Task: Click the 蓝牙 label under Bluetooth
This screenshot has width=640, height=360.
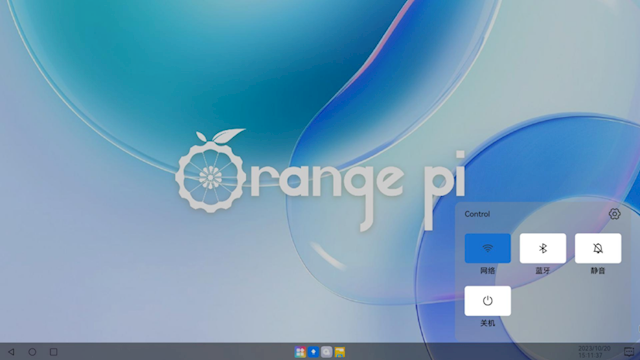Action: pos(543,271)
